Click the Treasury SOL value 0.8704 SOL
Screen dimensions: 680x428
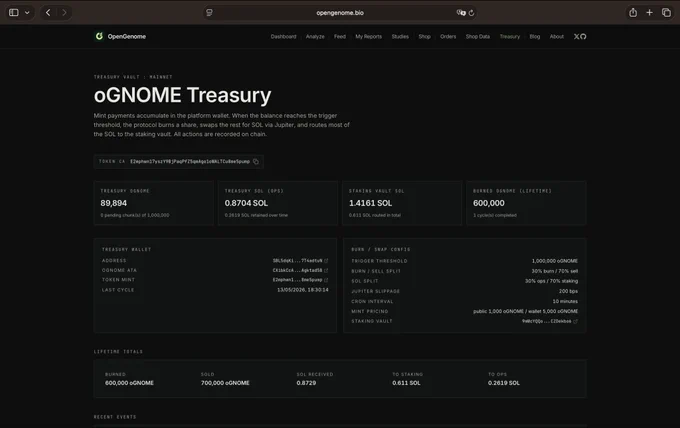pyautogui.click(x=246, y=203)
